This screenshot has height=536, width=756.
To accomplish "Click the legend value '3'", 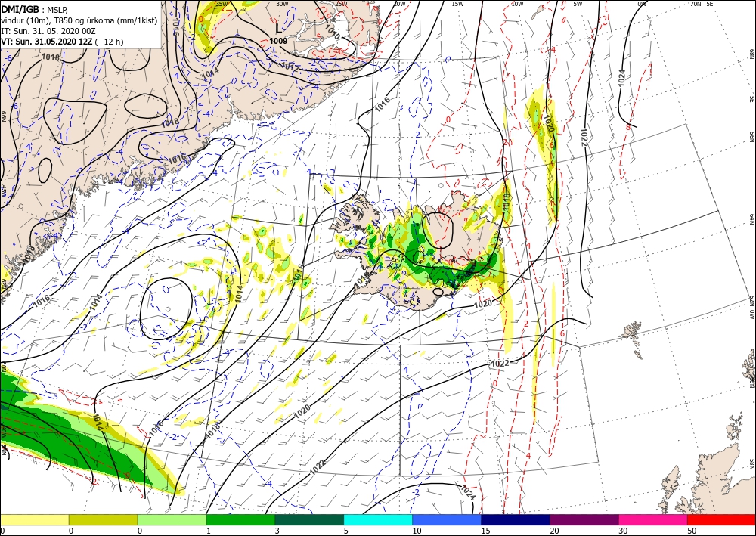I will point(277,531).
